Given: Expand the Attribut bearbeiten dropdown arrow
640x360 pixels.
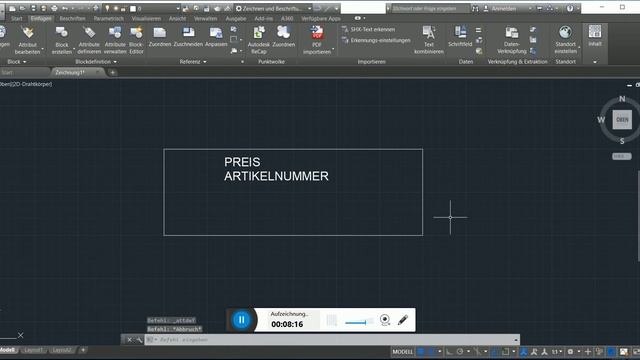Looking at the screenshot, I should tap(42, 49).
